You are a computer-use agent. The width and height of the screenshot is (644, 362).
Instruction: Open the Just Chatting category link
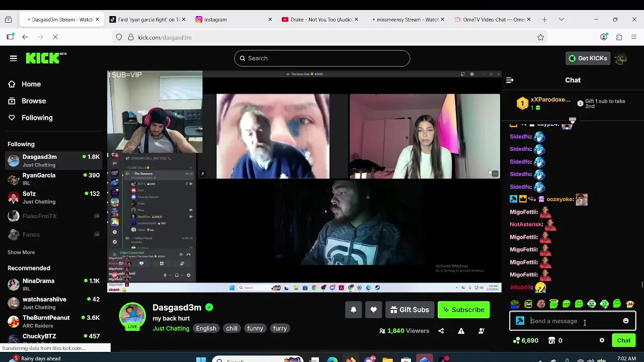[171, 328]
